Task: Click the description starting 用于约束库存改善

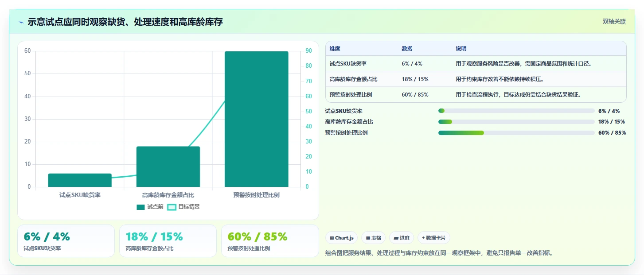Action: pyautogui.click(x=500, y=79)
